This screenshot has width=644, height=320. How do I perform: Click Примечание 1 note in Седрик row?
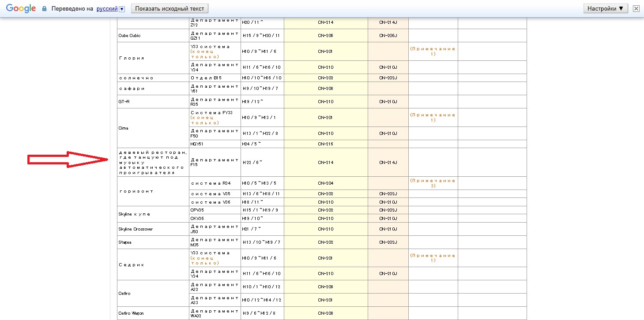tap(433, 258)
